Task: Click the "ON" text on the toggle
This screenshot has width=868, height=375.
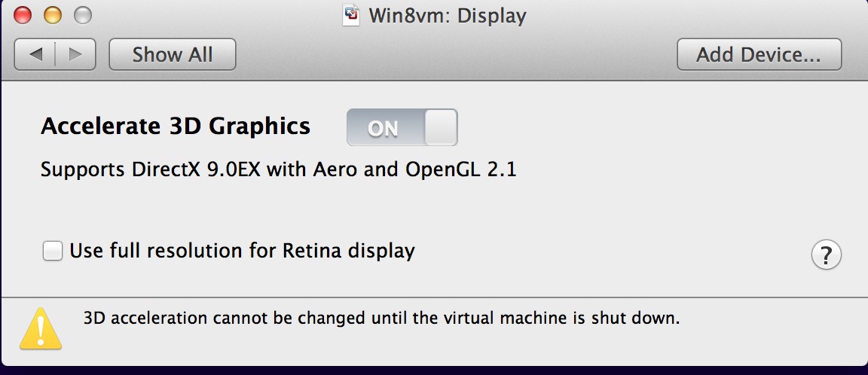Action: [x=383, y=129]
